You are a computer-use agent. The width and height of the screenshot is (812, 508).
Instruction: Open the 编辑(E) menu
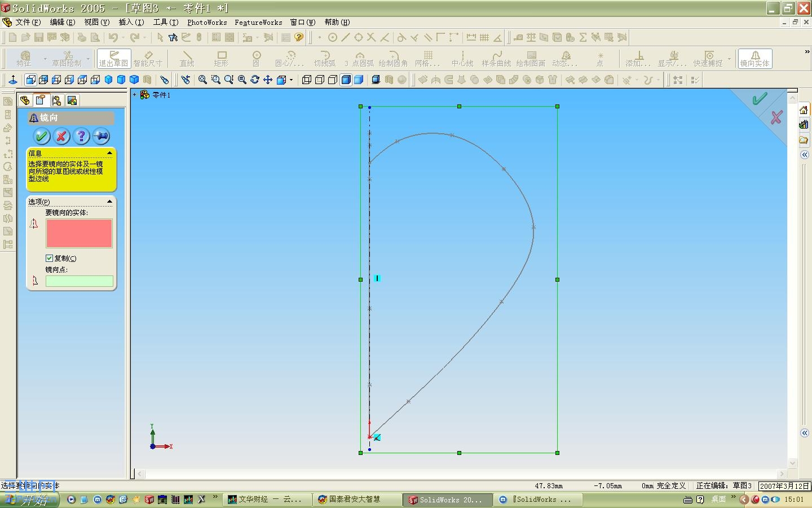tap(63, 22)
